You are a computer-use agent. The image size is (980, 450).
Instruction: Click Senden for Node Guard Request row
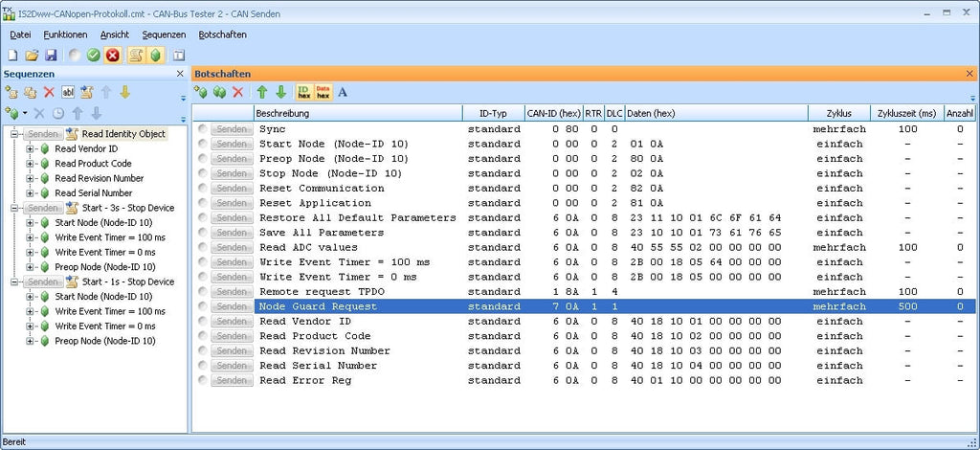(232, 306)
